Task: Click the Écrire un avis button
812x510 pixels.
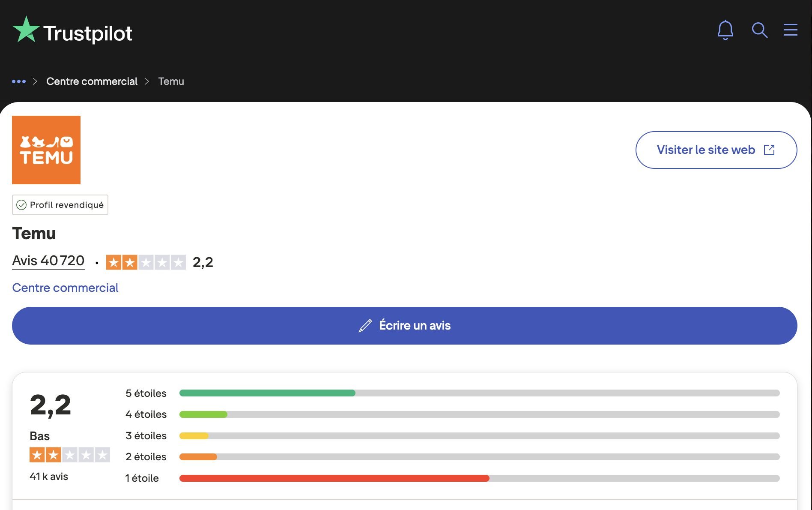Action: pos(405,326)
